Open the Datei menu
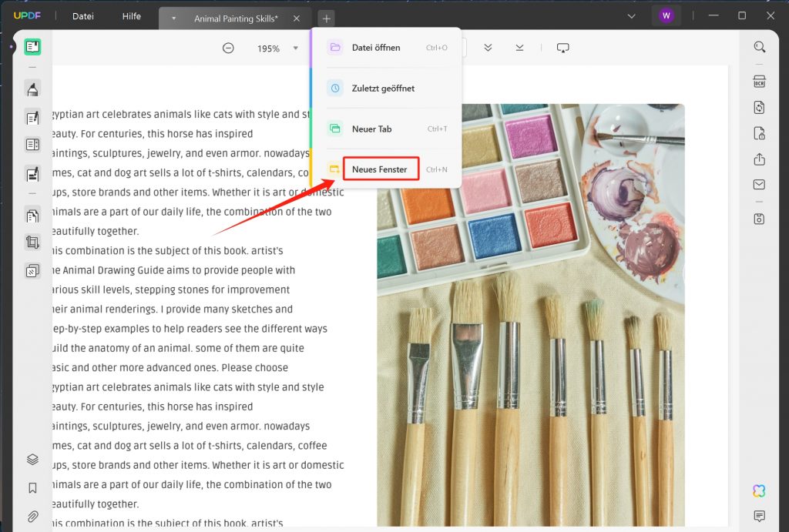 [x=83, y=16]
